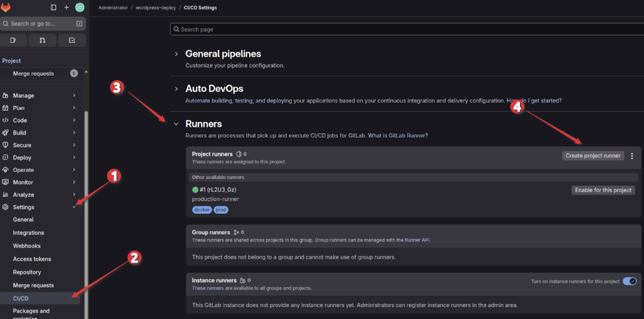This screenshot has height=319, width=644.
Task: Open What is GitLab Runner link
Action: 398,135
